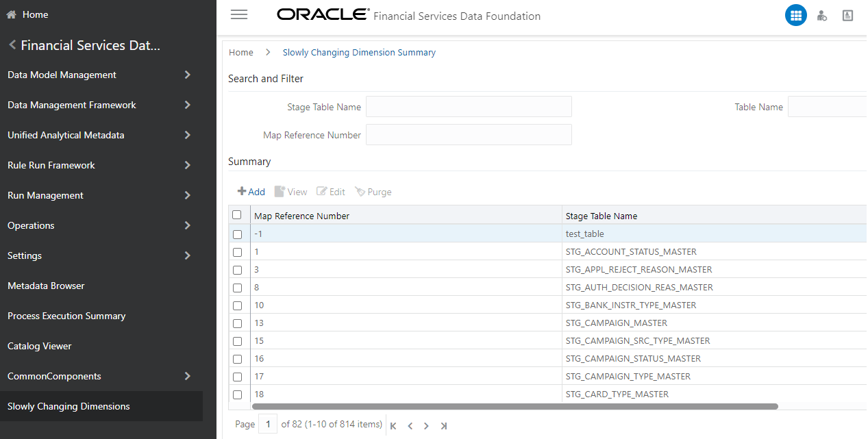This screenshot has width=868, height=439.
Task: Expand CommonComponents chevron
Action: click(188, 376)
